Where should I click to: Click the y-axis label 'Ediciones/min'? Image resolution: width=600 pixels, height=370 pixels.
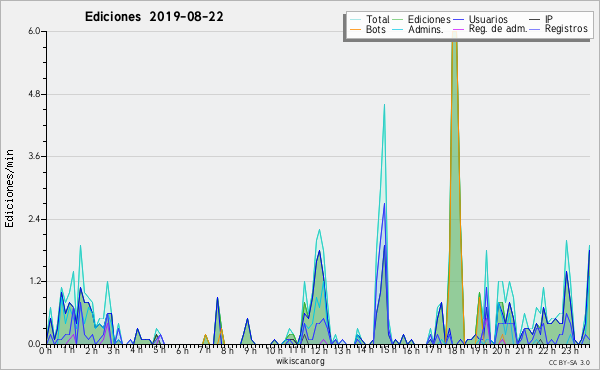click(9, 188)
